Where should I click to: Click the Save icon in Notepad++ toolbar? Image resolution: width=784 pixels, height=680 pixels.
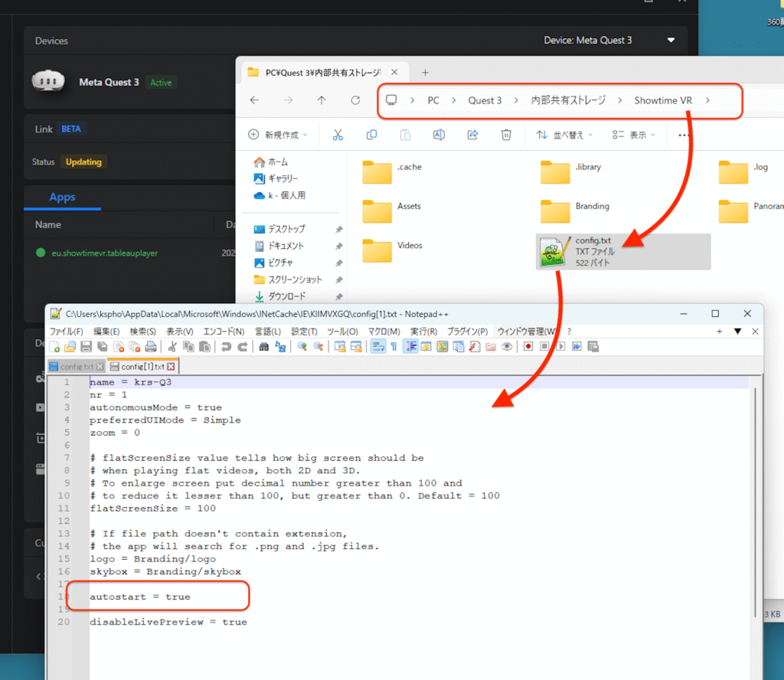[x=86, y=347]
